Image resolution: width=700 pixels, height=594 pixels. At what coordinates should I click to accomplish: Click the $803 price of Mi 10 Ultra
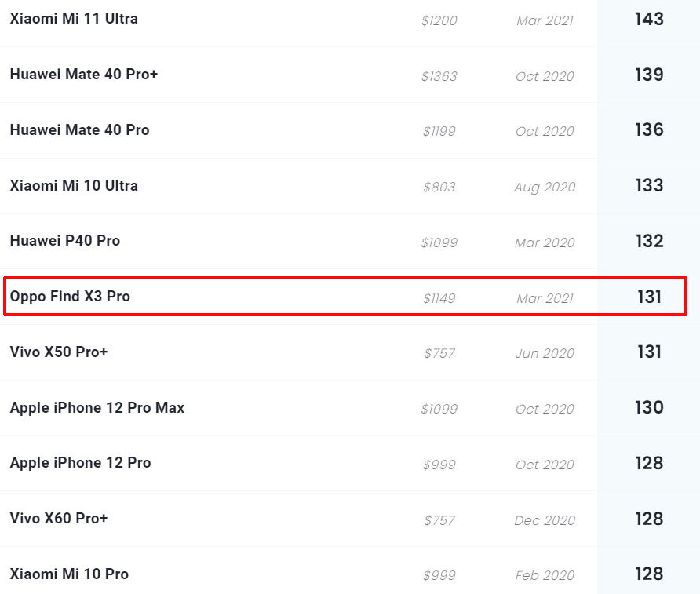pos(439,187)
